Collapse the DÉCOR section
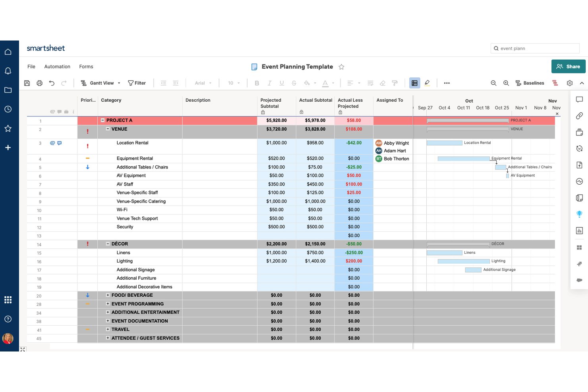This screenshot has height=392, width=588. click(108, 243)
